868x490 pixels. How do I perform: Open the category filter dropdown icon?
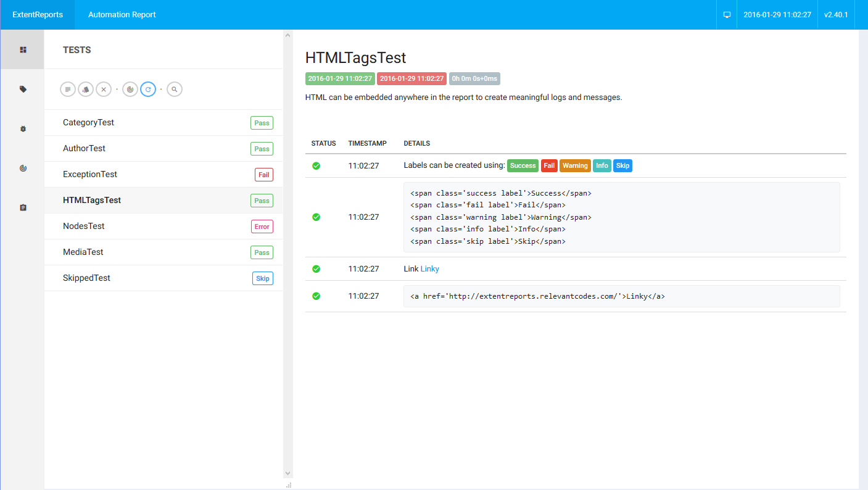[x=86, y=89]
